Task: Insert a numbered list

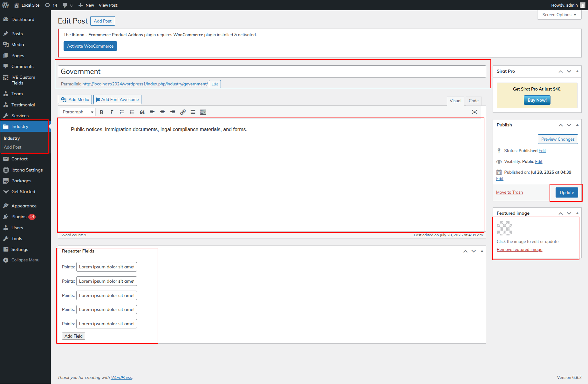Action: pos(132,112)
